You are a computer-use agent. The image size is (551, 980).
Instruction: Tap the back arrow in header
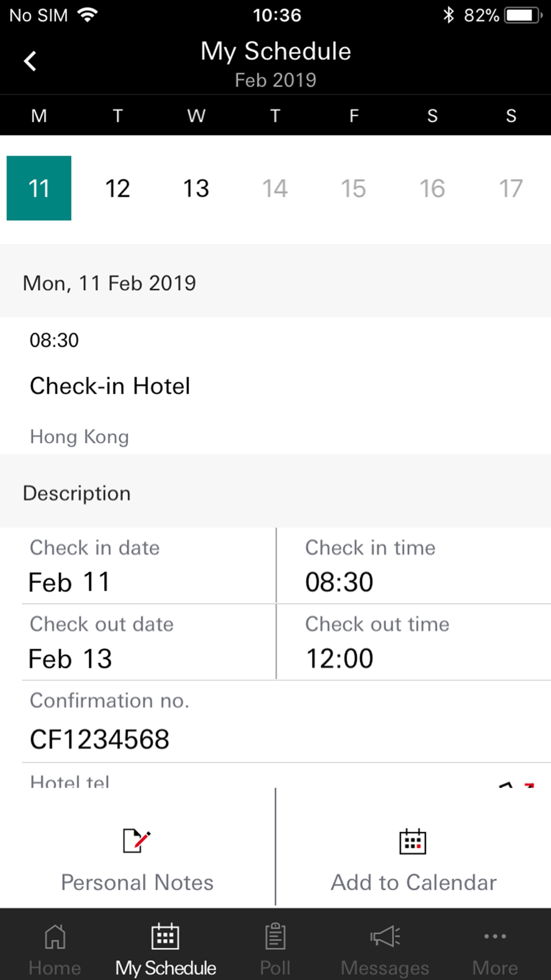tap(30, 61)
